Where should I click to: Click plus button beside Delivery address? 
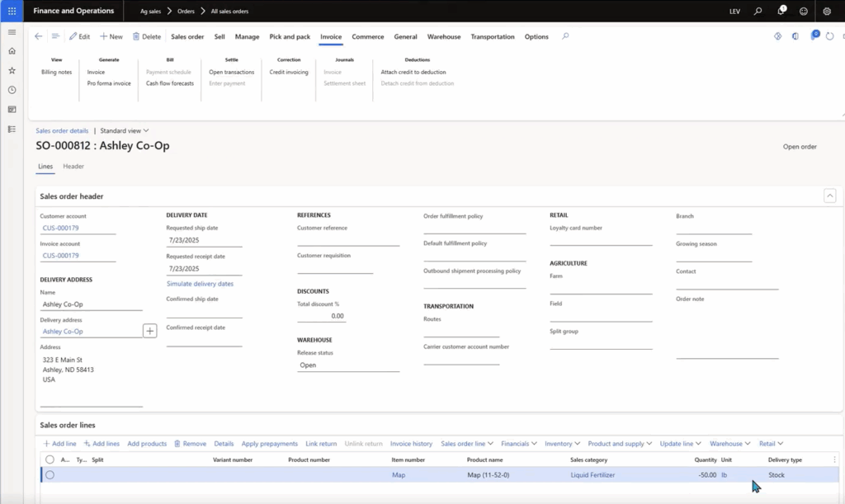click(150, 331)
